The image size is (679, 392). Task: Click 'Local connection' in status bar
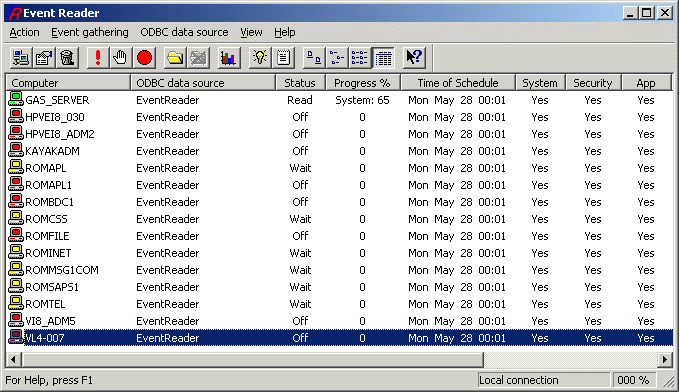519,380
